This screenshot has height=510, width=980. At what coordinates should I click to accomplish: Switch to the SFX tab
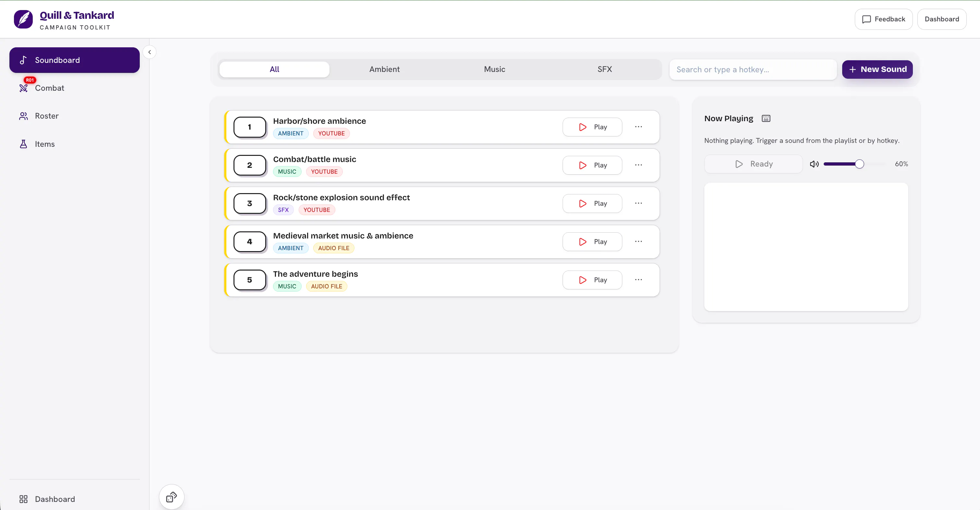(x=604, y=69)
